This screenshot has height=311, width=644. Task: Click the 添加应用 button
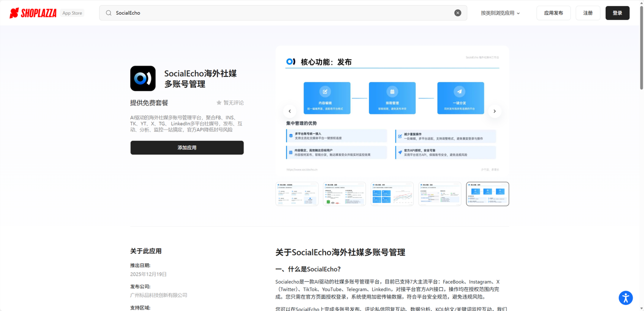(187, 147)
